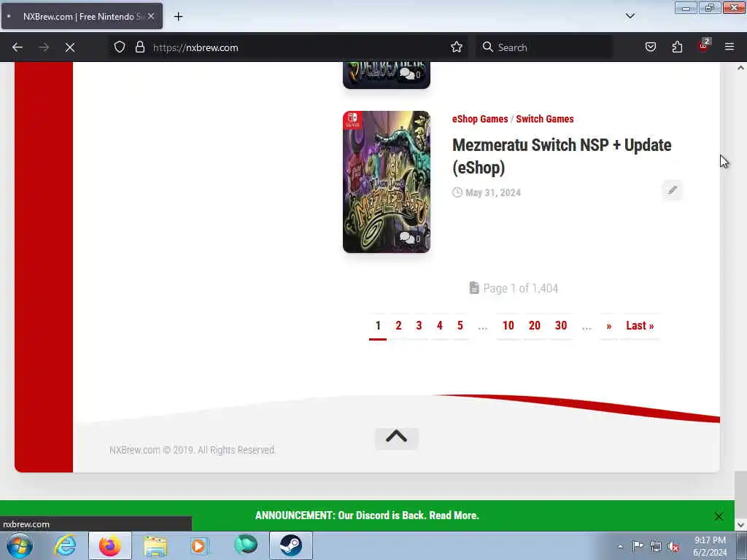
Task: Open Mezmeratu Switch NSP + Update post
Action: 562,156
